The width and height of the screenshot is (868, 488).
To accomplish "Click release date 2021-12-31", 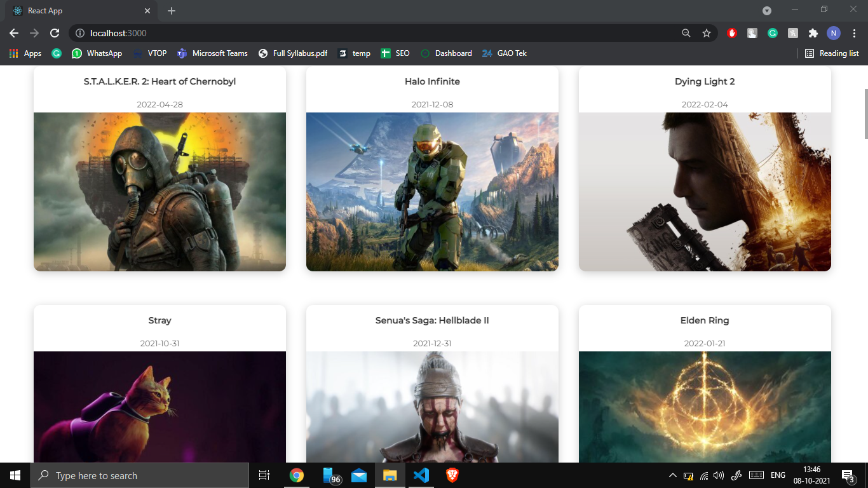I will (x=432, y=343).
